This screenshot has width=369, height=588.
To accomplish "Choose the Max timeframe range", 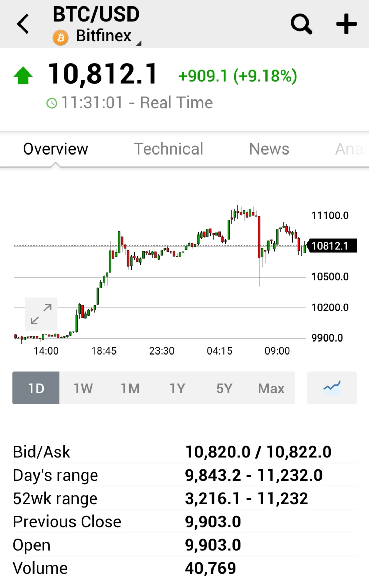I will 271,388.
